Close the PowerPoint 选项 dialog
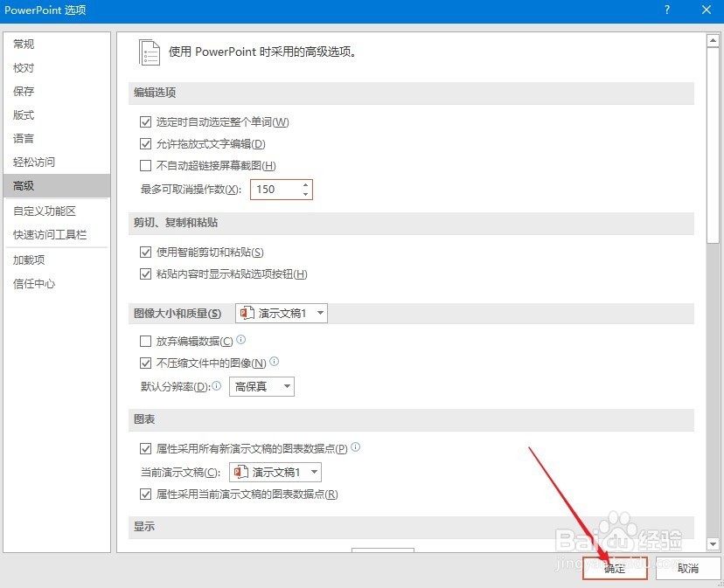 (706, 10)
